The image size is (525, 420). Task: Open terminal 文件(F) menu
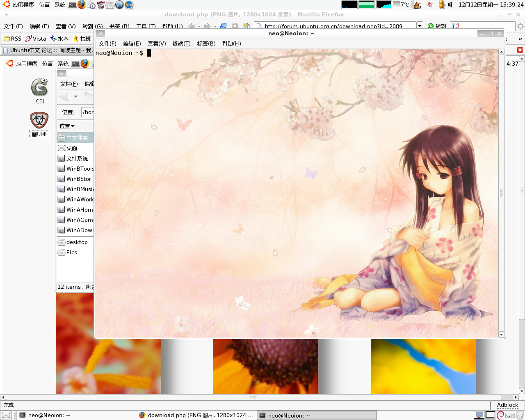point(107,43)
